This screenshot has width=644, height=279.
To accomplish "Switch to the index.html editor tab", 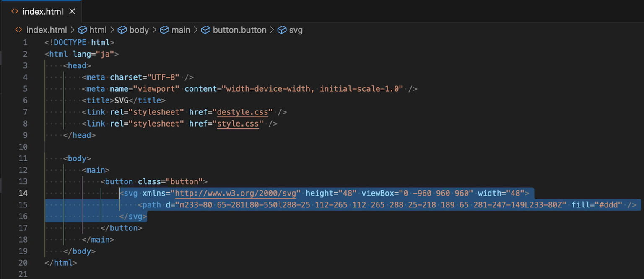I will point(42,11).
